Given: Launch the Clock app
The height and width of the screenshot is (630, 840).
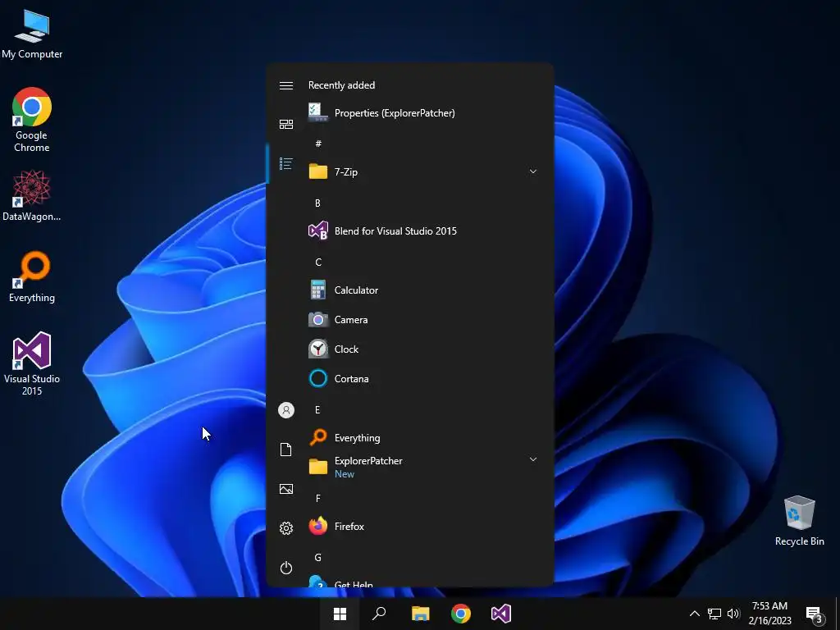Looking at the screenshot, I should point(423,349).
